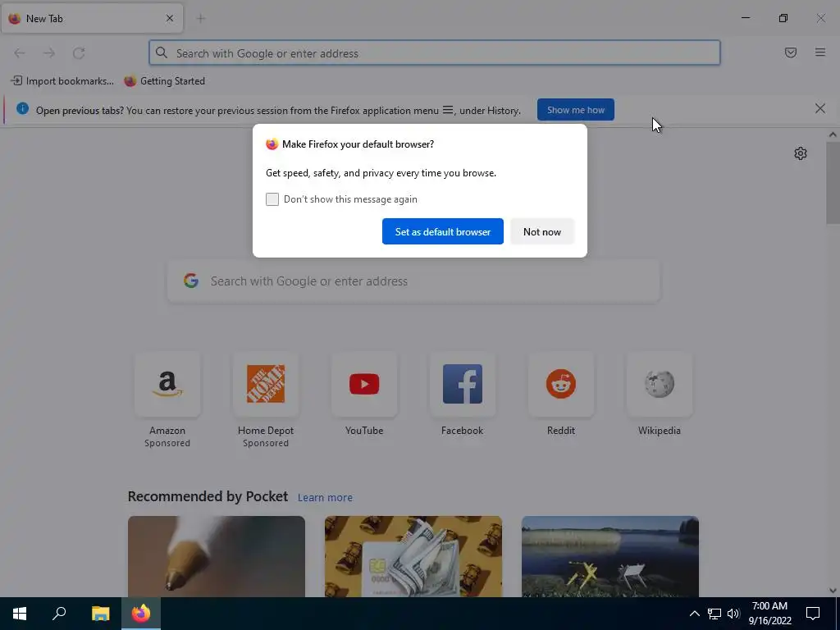
Task: Open the Pocket story with pen image
Action: (x=217, y=556)
